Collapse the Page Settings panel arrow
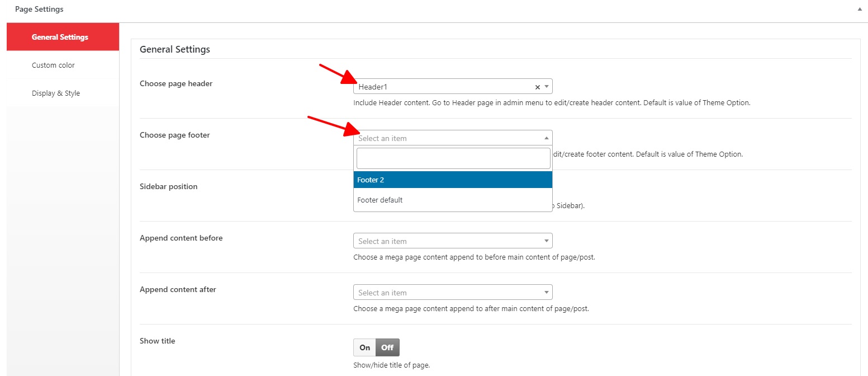Viewport: 868px width, 376px height. [x=859, y=10]
